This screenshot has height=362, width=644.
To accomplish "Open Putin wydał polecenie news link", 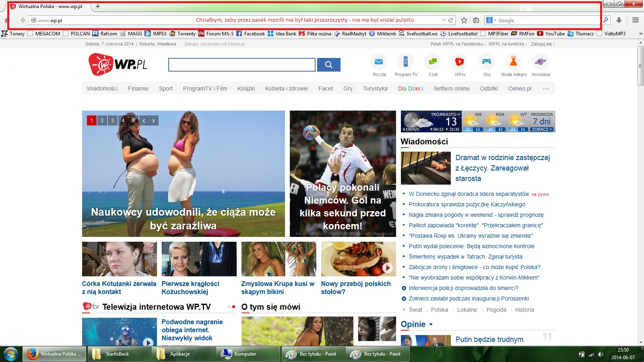I will pyautogui.click(x=472, y=246).
